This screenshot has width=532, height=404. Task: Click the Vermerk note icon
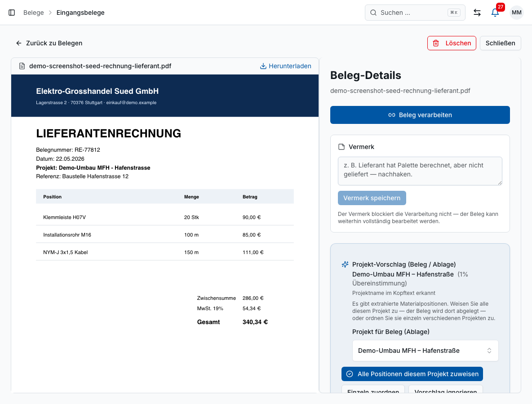341,147
